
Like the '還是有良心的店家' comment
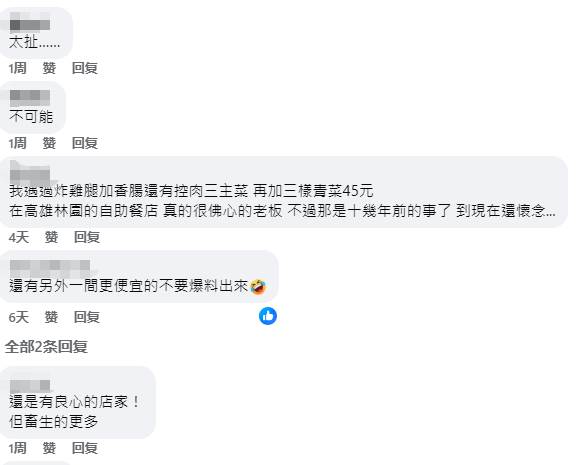[49, 448]
